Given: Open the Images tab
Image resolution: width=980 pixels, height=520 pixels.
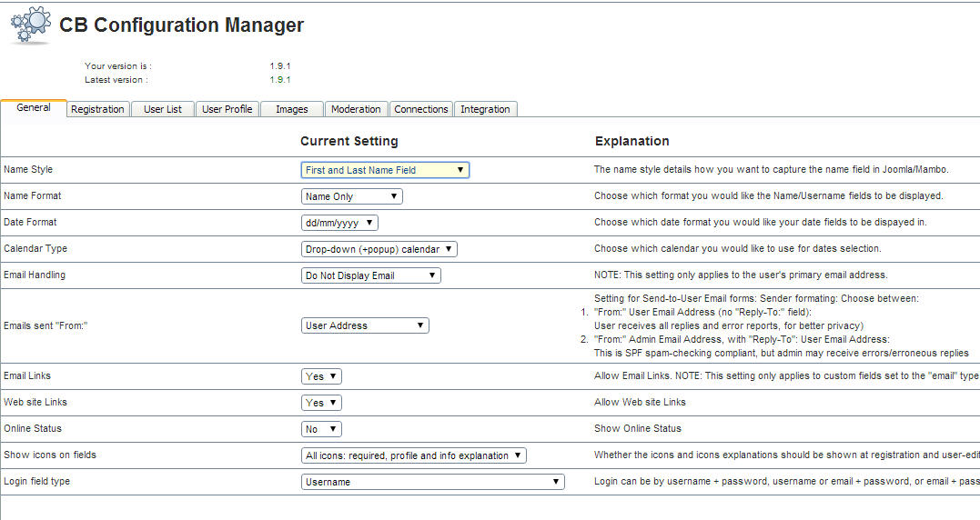Looking at the screenshot, I should [292, 109].
